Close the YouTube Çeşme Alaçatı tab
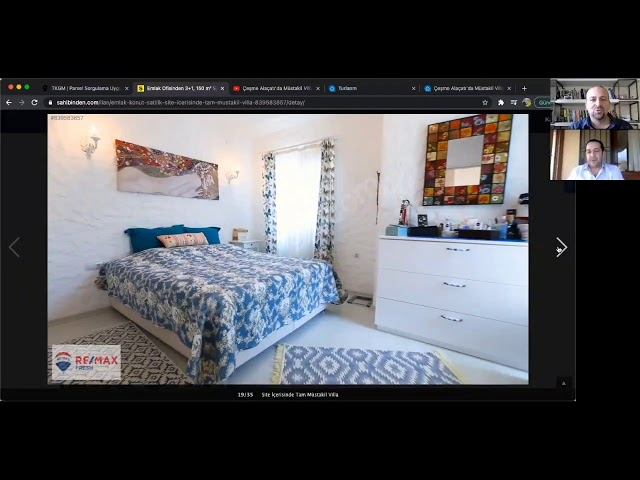Screen dimensions: 640x480 (x=318, y=88)
